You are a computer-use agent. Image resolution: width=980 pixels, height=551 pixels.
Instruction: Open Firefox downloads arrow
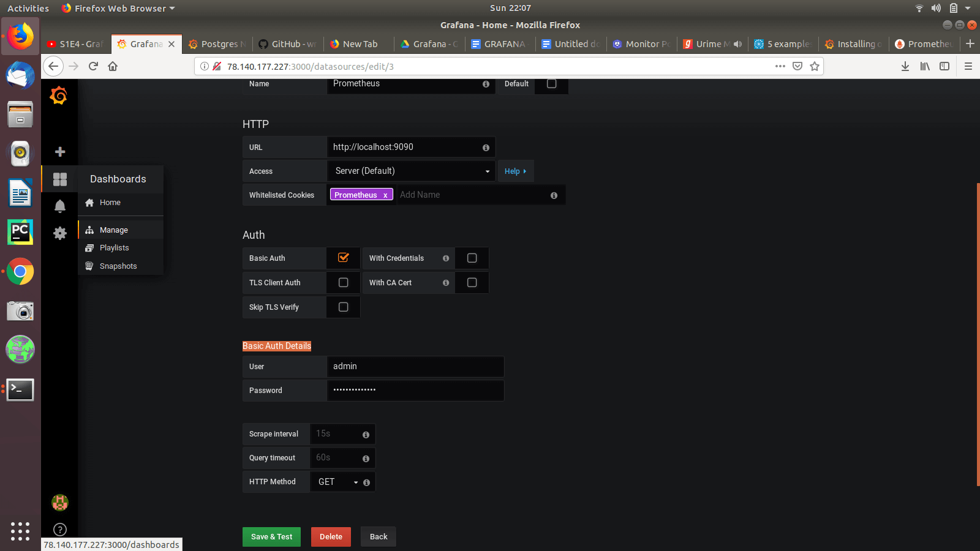(x=905, y=66)
